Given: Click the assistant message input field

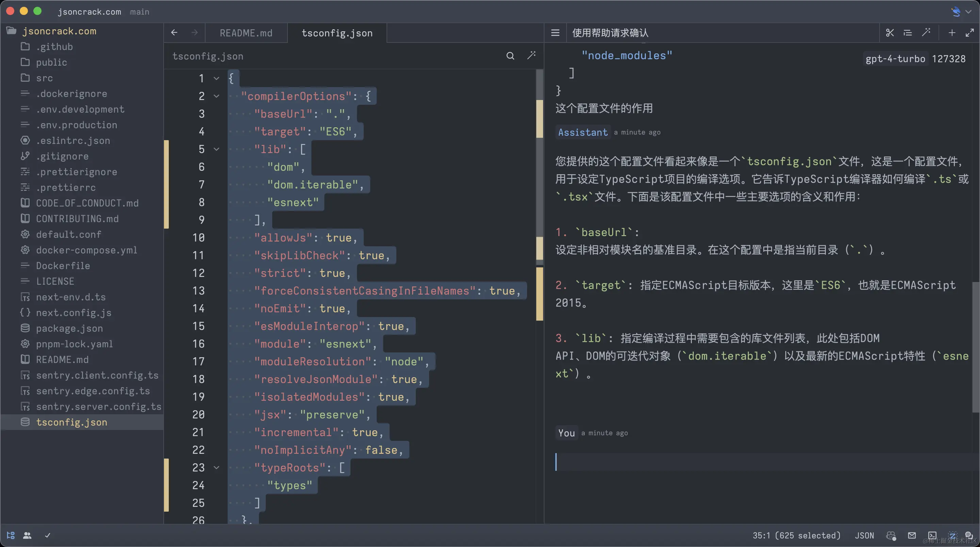Looking at the screenshot, I should coord(761,462).
